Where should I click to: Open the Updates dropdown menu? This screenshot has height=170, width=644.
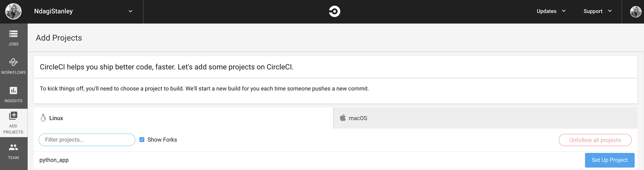coord(551,11)
